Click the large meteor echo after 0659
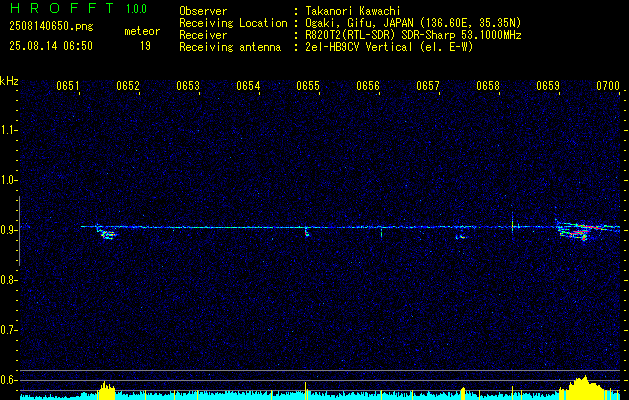The image size is (629, 400). (x=582, y=231)
